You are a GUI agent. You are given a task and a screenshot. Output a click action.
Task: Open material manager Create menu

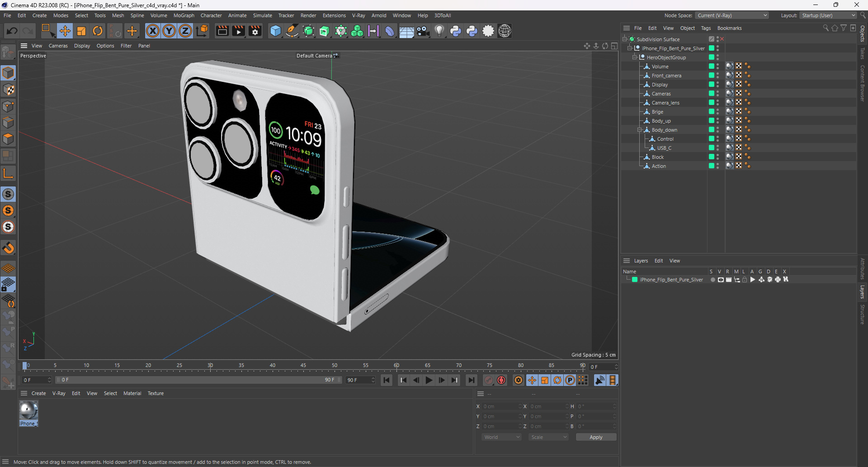38,393
